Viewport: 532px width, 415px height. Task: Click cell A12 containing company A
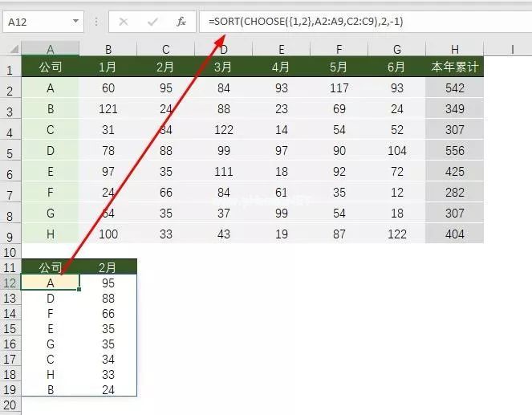click(51, 283)
